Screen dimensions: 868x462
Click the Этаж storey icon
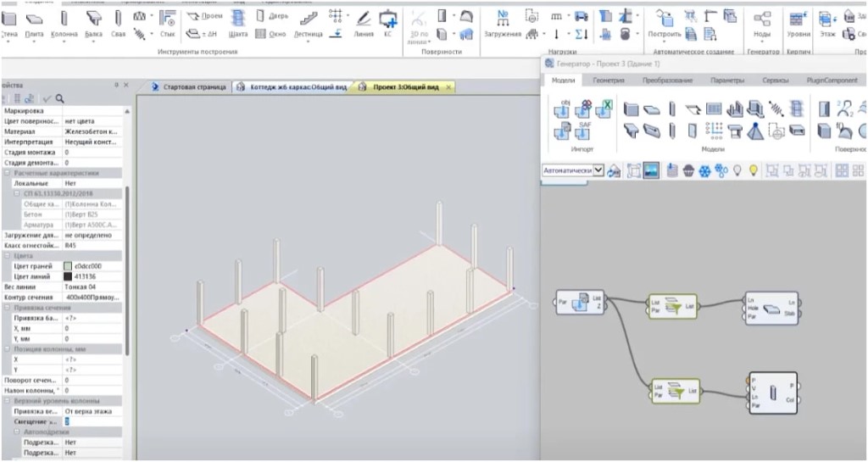827,25
